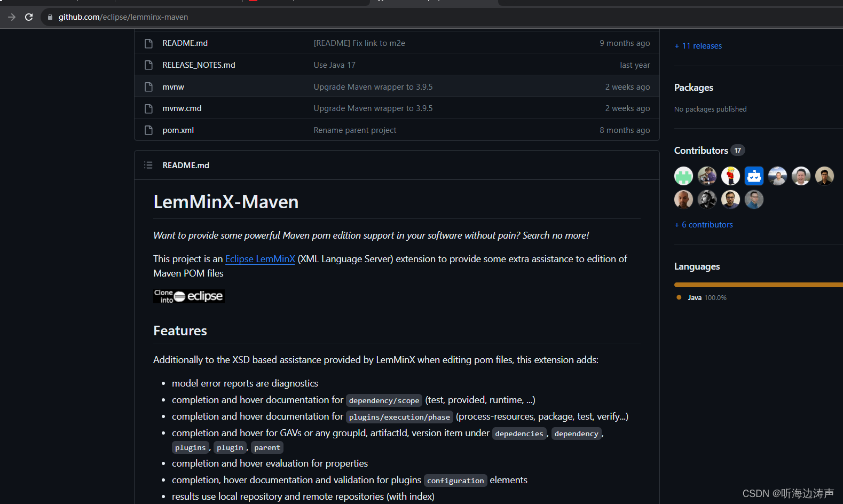Reload the page with the refresh icon
This screenshot has height=504, width=843.
29,17
